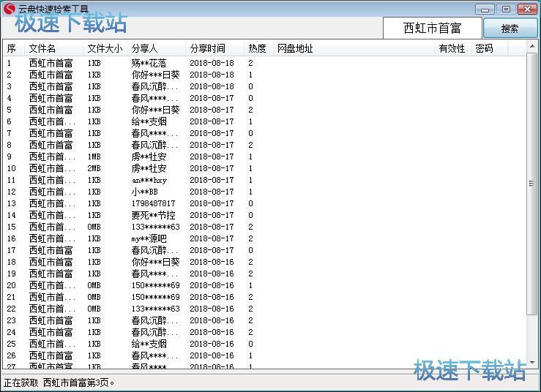The width and height of the screenshot is (541, 392).
Task: Select row 20 sharer 150******69
Action: click(155, 286)
